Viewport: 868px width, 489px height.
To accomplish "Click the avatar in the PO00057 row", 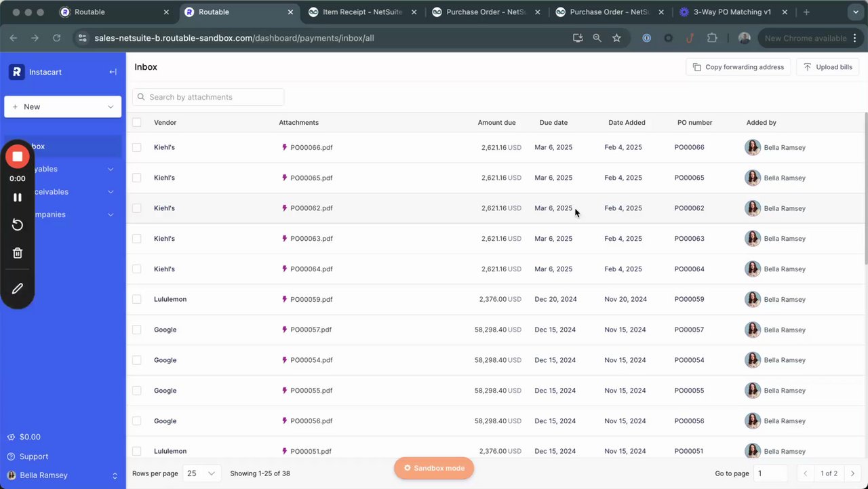I will [753, 330].
